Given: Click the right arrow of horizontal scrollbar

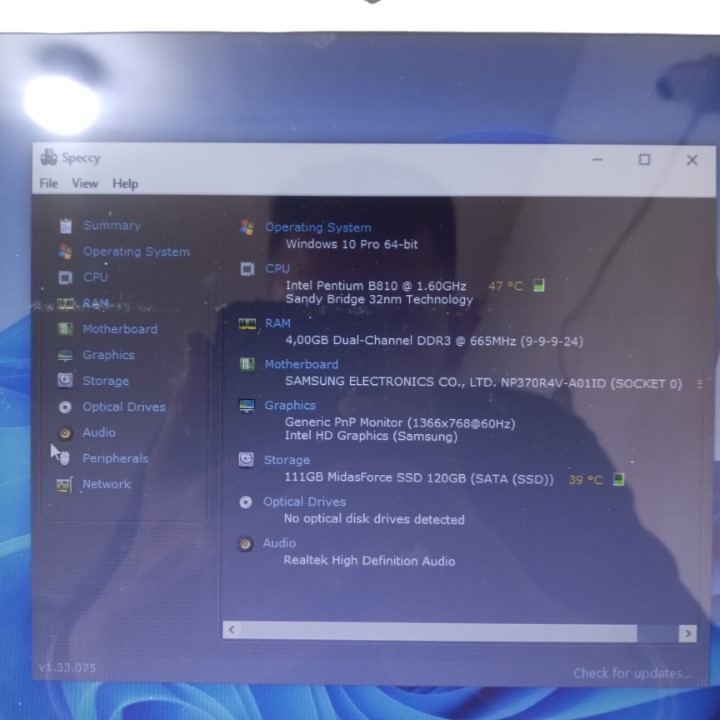Looking at the screenshot, I should [687, 632].
